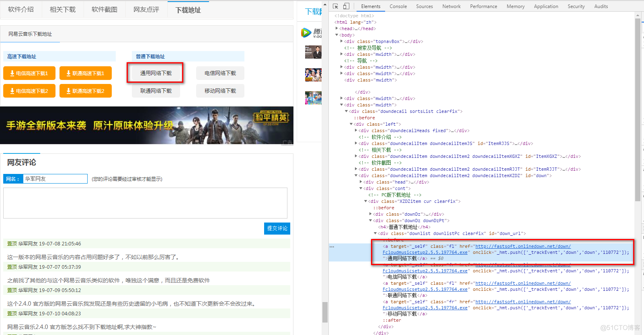
Task: Collapse the div class left node
Action: (x=351, y=124)
